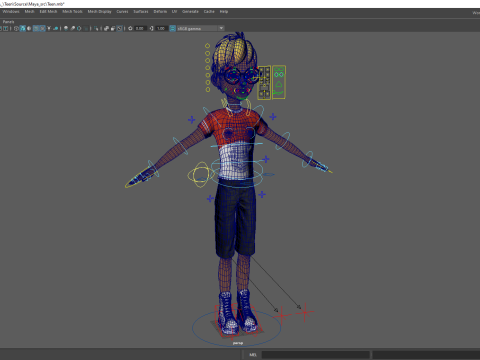
Task: Click the Exposure reset icon
Action: (130, 28)
